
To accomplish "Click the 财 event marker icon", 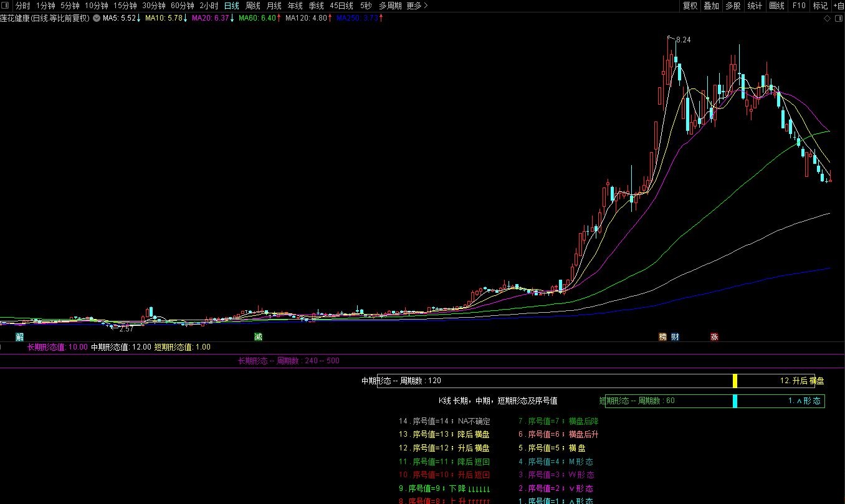I will 676,336.
